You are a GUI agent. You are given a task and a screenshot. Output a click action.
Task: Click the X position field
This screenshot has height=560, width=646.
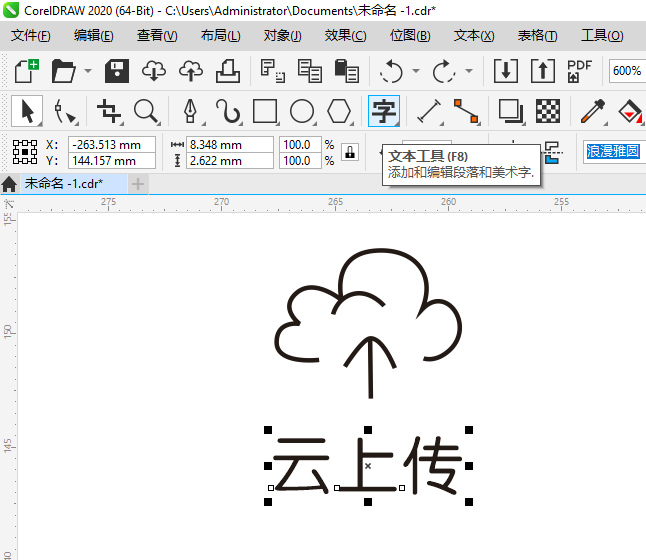click(112, 145)
